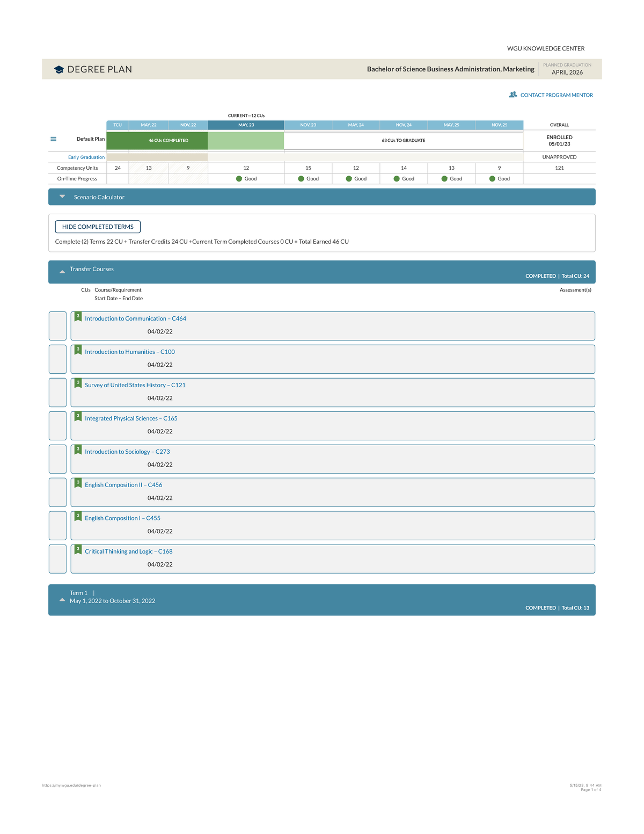Click the 3 CU bookmark badge on Integrated Physical Sciences
The height and width of the screenshot is (834, 644).
tap(78, 417)
